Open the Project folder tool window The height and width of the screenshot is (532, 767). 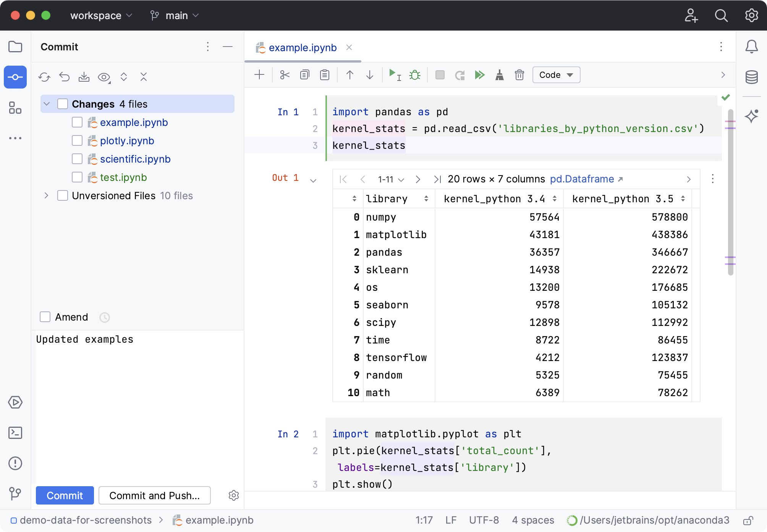(x=15, y=47)
